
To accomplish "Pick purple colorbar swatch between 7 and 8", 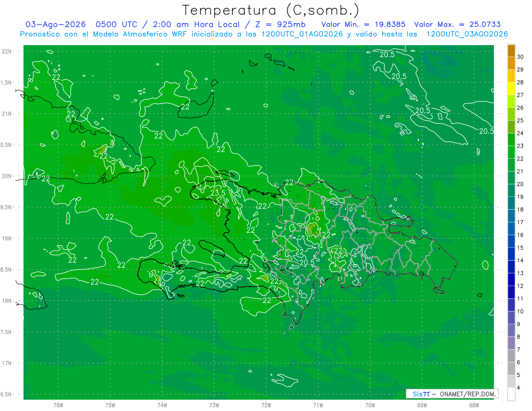I will (x=511, y=343).
